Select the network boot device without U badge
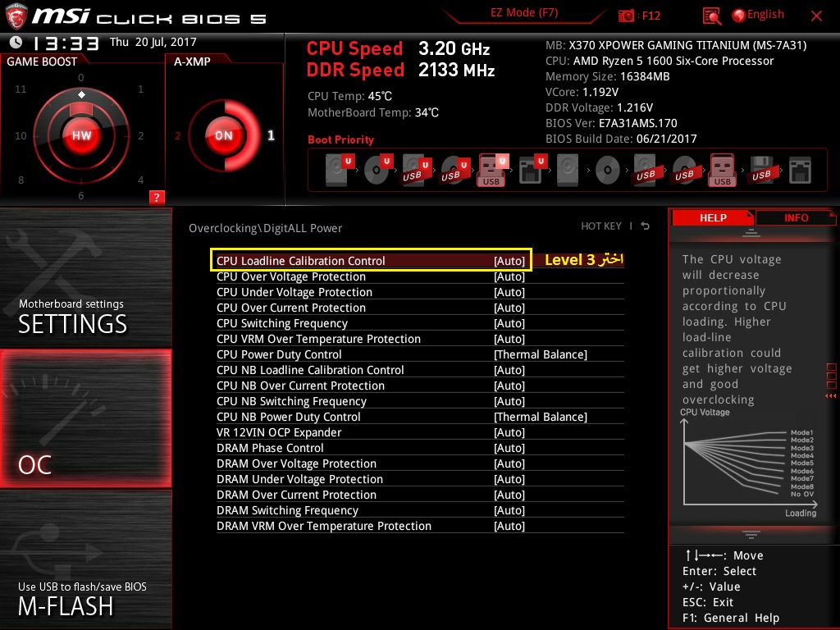Viewport: 840px width, 630px height. tap(800, 171)
